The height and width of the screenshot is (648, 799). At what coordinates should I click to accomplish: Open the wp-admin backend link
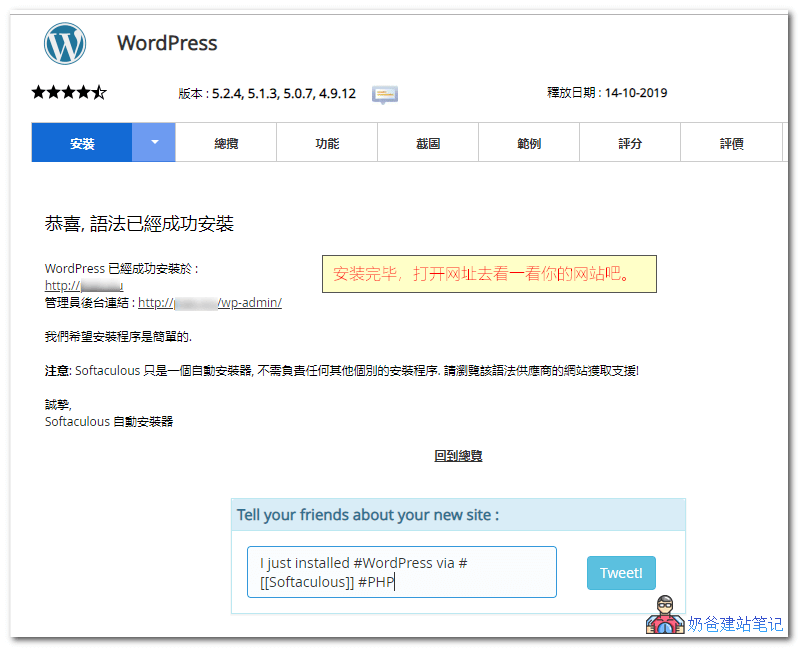[x=210, y=303]
